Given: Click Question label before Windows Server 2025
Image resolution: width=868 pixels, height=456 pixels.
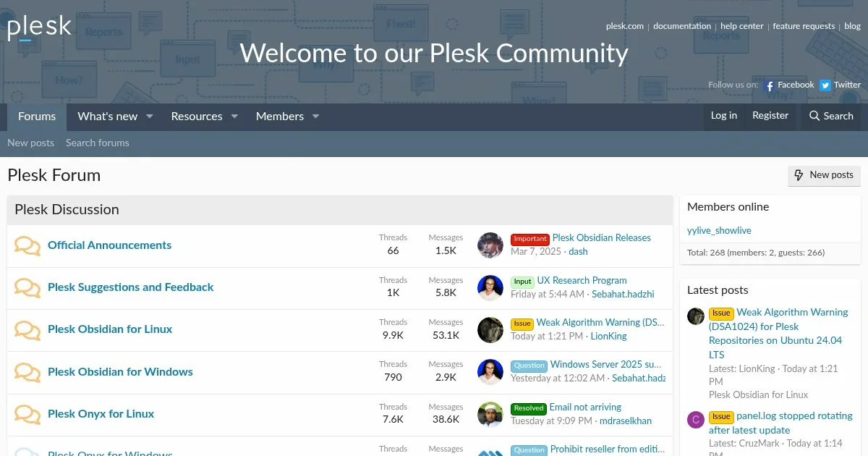Looking at the screenshot, I should click(x=529, y=366).
